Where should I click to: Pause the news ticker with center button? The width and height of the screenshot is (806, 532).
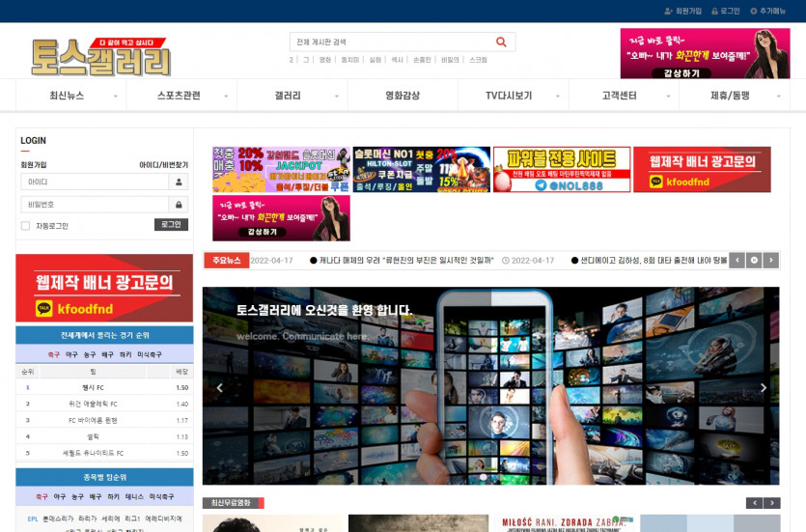click(754, 261)
